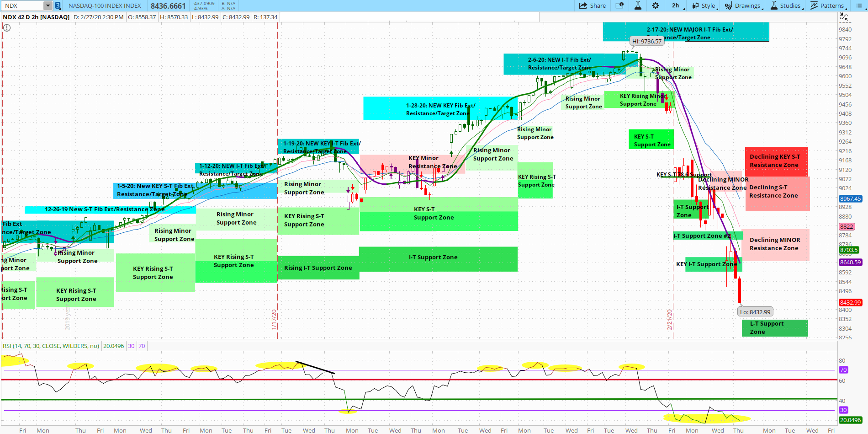The height and width of the screenshot is (434, 868).
Task: Open chart settings gear icon
Action: (656, 5)
